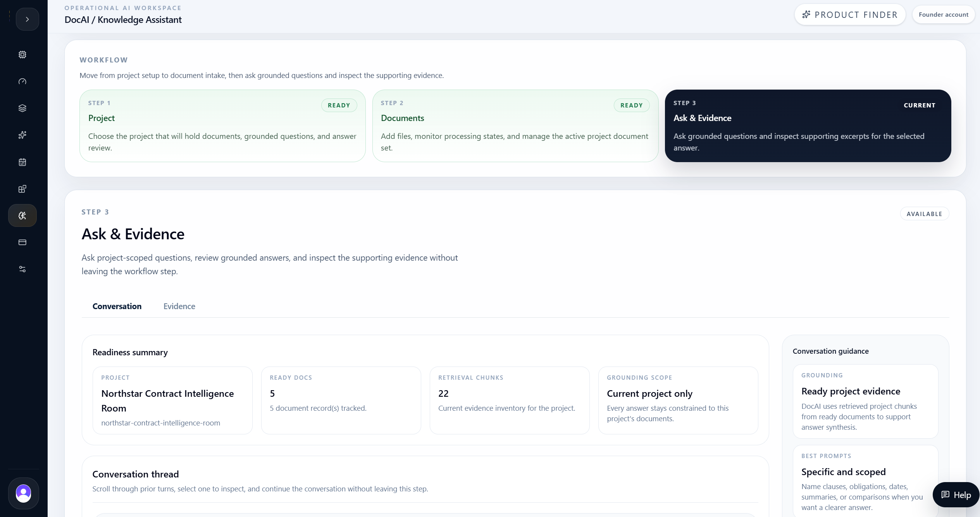Viewport: 980px width, 517px height.
Task: Click the READY badge on Step 2
Action: click(632, 105)
